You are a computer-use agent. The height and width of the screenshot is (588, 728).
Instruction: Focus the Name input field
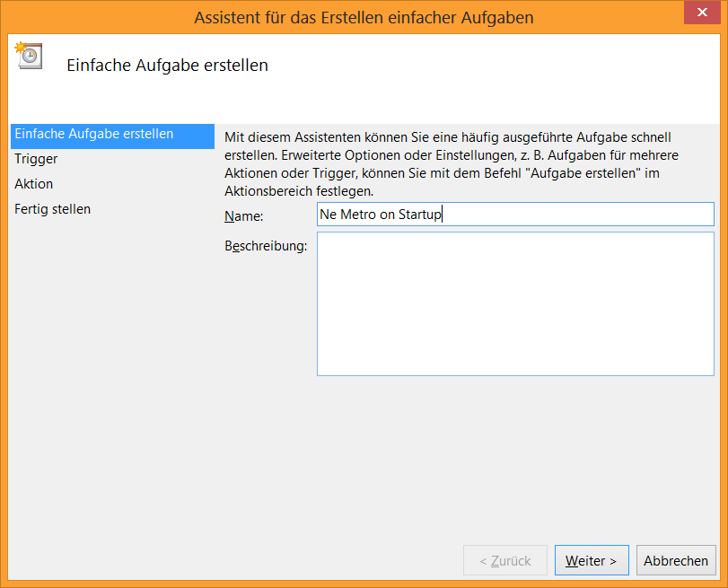(x=515, y=215)
